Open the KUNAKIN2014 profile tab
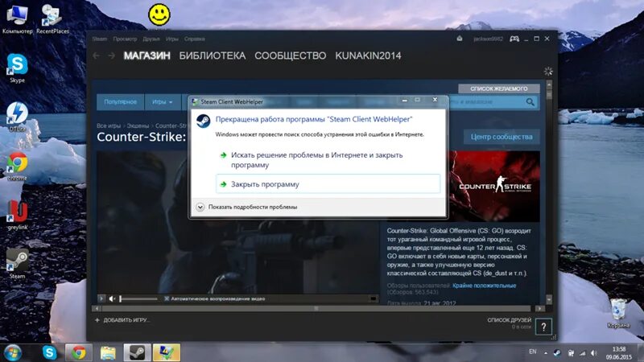 coord(368,56)
